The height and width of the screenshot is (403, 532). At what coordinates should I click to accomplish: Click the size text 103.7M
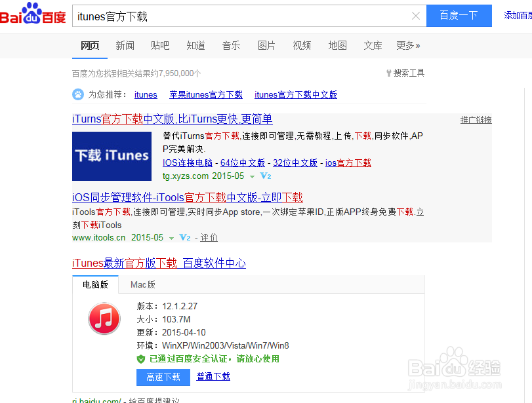pyautogui.click(x=176, y=319)
